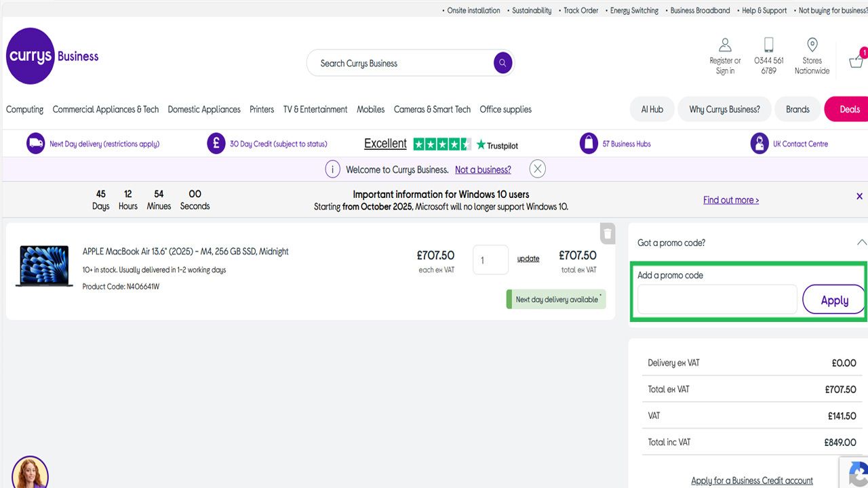The height and width of the screenshot is (488, 868).
Task: Click the update quantity link
Action: tap(528, 259)
